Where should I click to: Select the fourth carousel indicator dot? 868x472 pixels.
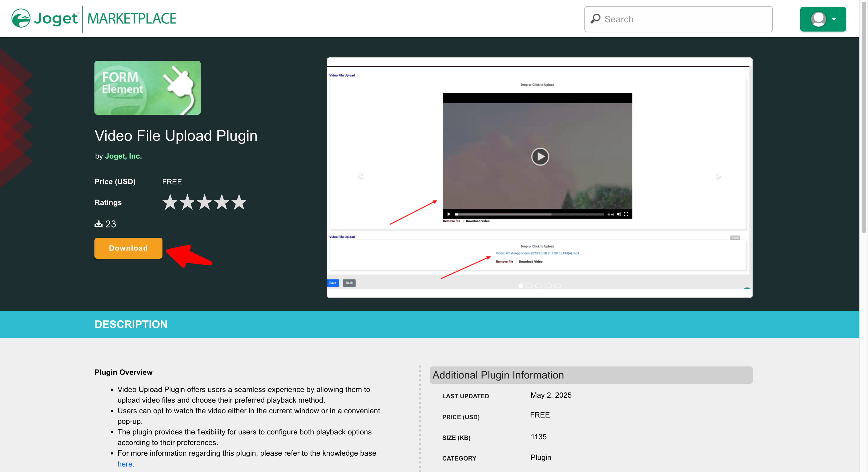tap(548, 286)
